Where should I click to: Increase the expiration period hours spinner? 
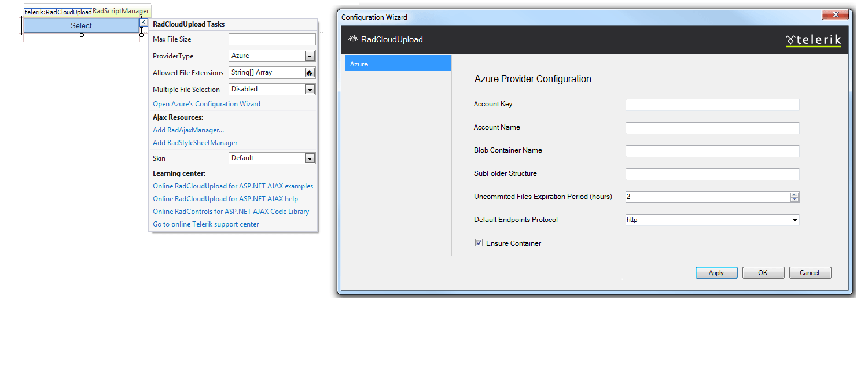[795, 194]
